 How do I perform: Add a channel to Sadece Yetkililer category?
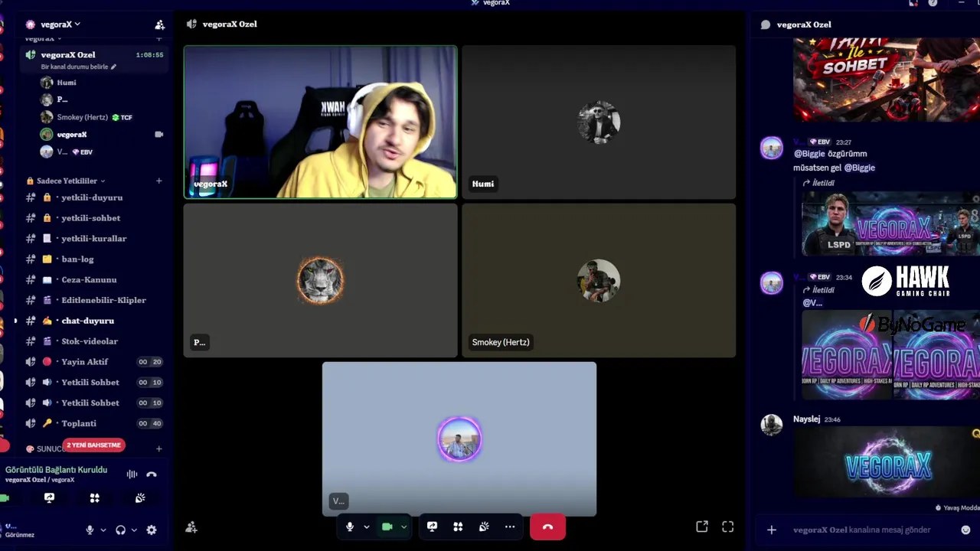(158, 181)
